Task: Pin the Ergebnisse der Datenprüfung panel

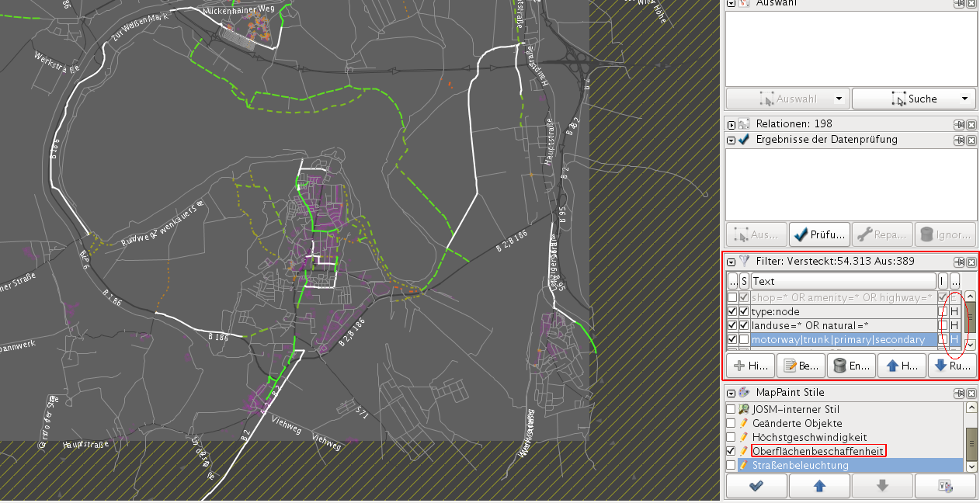Action: tap(959, 140)
